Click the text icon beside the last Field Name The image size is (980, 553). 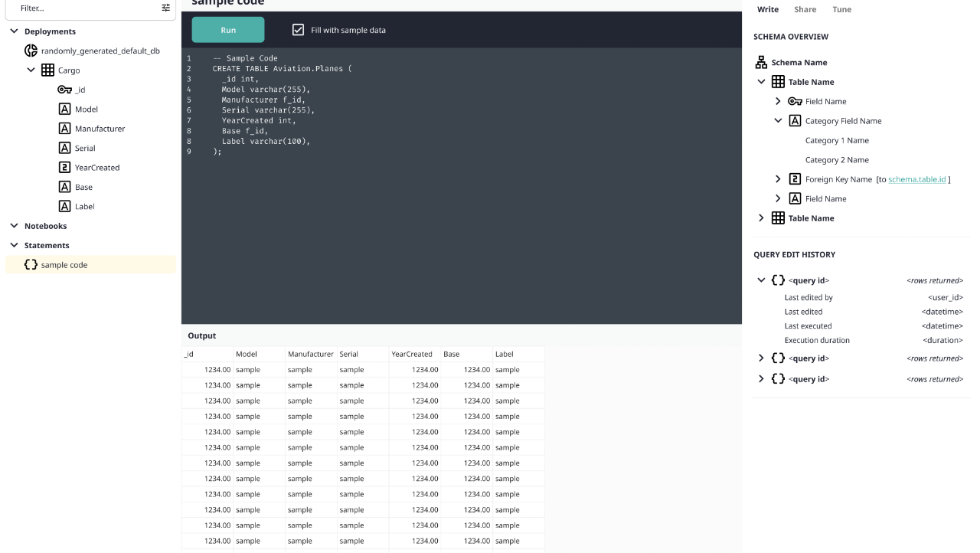[795, 199]
